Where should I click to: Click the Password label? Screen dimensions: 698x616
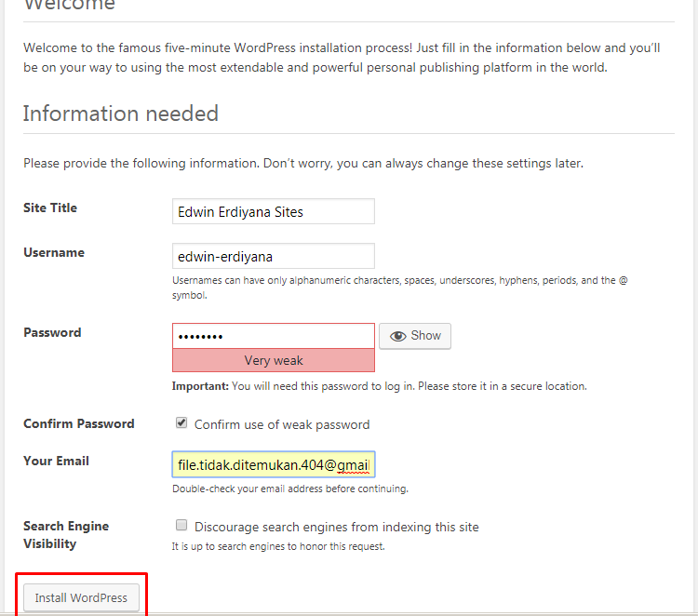point(52,332)
